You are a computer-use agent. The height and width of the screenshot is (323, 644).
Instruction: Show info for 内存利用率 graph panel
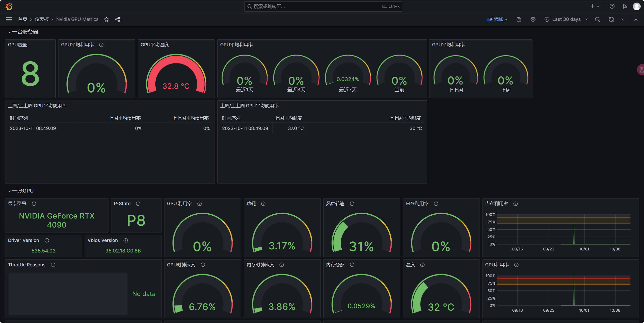pos(515,204)
